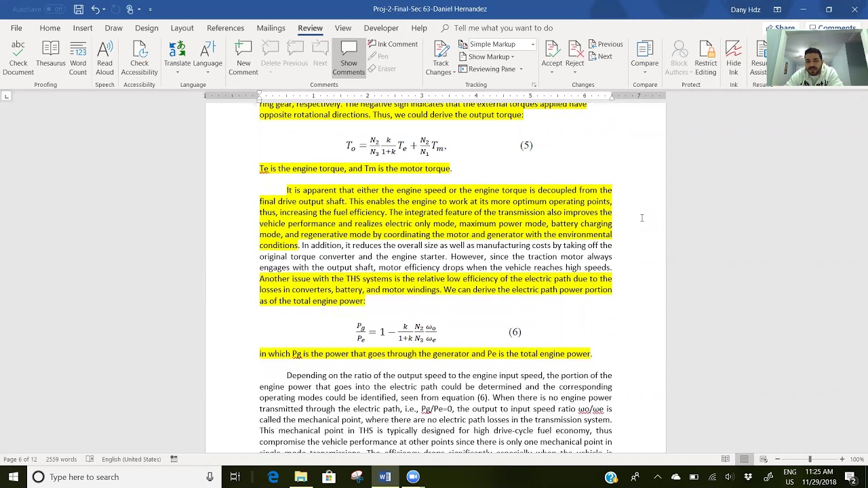Open the Language dropdown

coord(208,58)
